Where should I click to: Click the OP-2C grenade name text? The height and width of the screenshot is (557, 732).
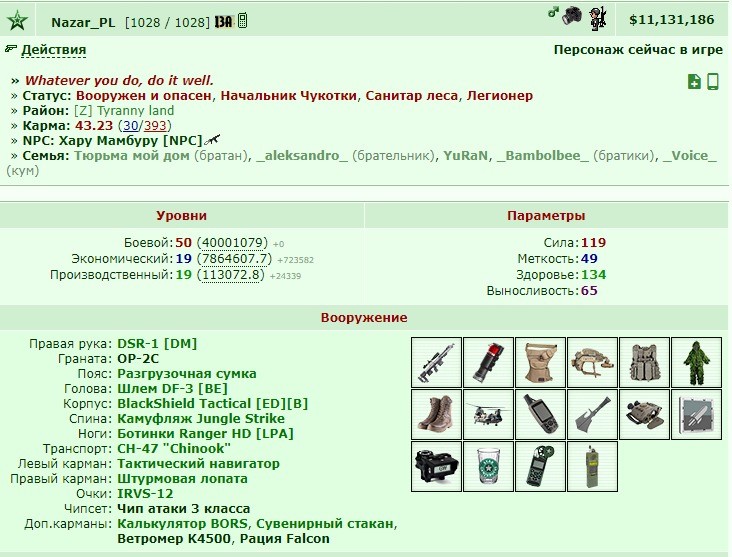(138, 359)
